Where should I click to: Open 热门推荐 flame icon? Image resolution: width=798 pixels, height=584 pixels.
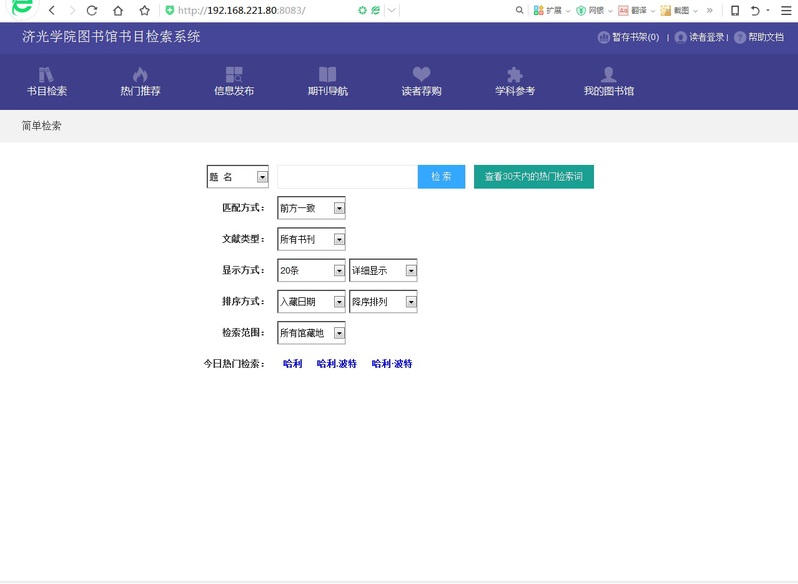pos(140,75)
